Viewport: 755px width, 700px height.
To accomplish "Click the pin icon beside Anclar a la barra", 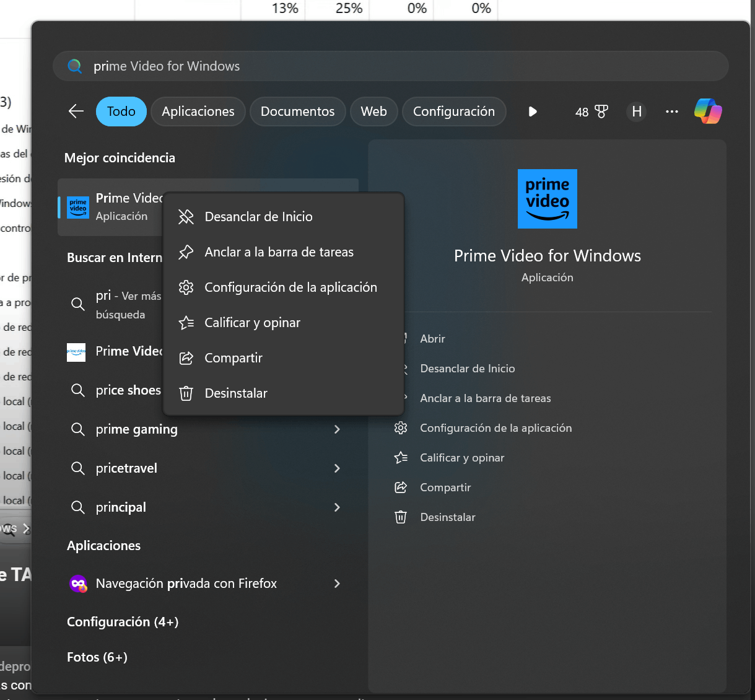I will [x=186, y=252].
